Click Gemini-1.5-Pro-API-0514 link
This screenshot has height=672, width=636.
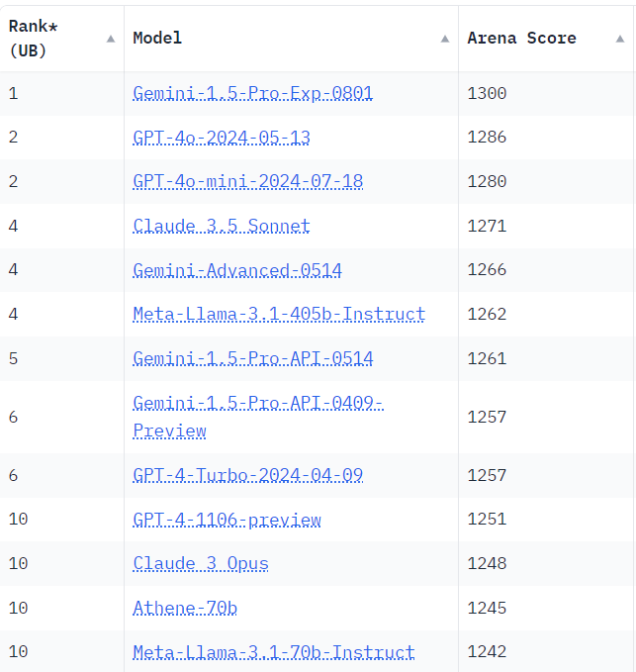[x=252, y=358]
